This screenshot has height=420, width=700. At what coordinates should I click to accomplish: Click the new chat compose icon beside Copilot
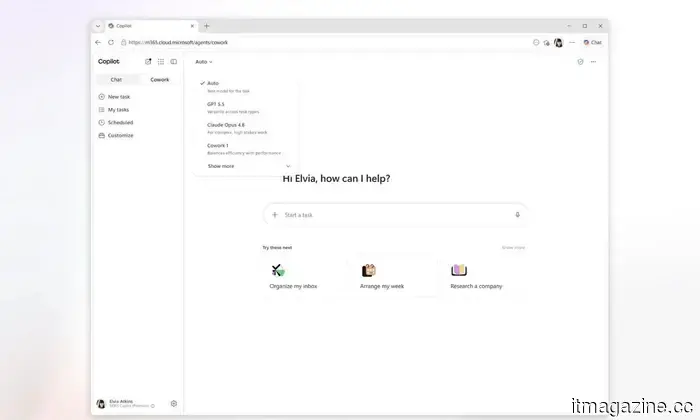(x=148, y=62)
